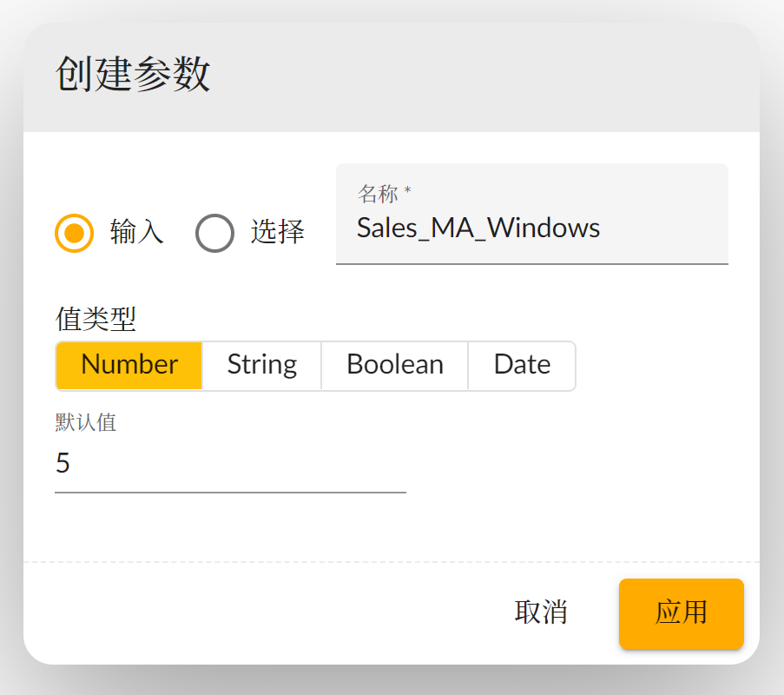Pick Date as the value type
The image size is (784, 695).
pyautogui.click(x=522, y=365)
